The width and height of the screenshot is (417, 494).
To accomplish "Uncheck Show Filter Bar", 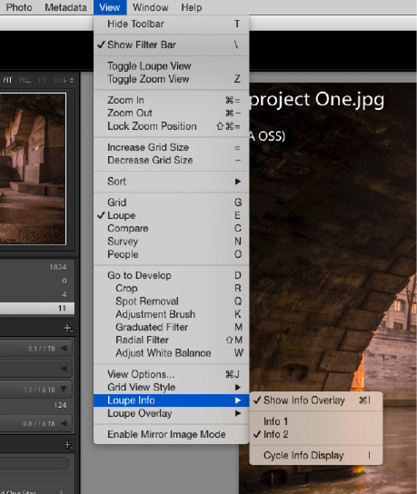I will tap(171, 45).
